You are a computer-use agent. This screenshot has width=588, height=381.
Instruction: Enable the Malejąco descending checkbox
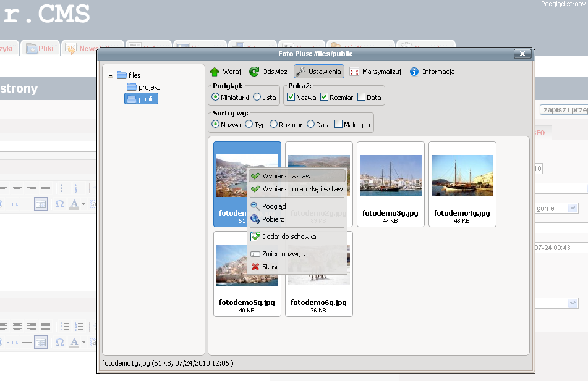[338, 124]
